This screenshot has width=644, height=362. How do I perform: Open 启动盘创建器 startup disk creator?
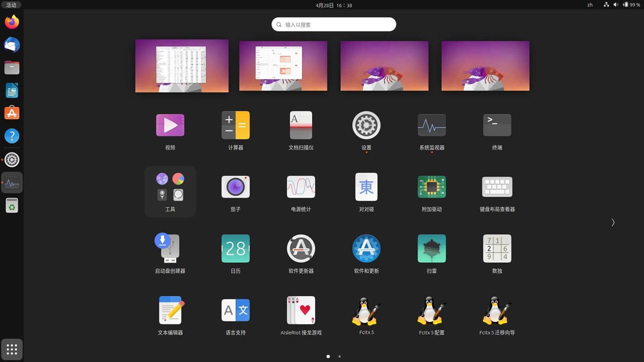(x=170, y=249)
